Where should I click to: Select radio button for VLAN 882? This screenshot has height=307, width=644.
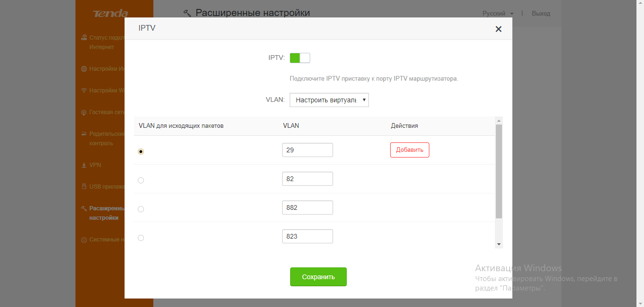point(141,209)
